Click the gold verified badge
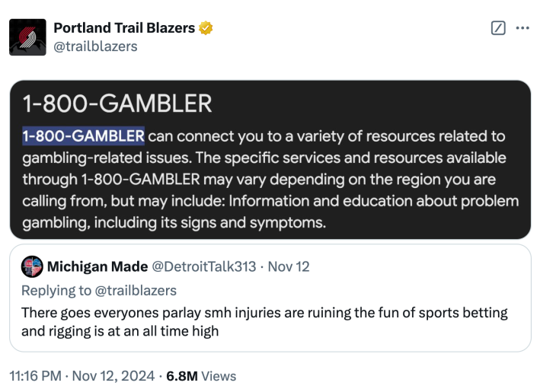The image size is (540, 392). tap(206, 28)
